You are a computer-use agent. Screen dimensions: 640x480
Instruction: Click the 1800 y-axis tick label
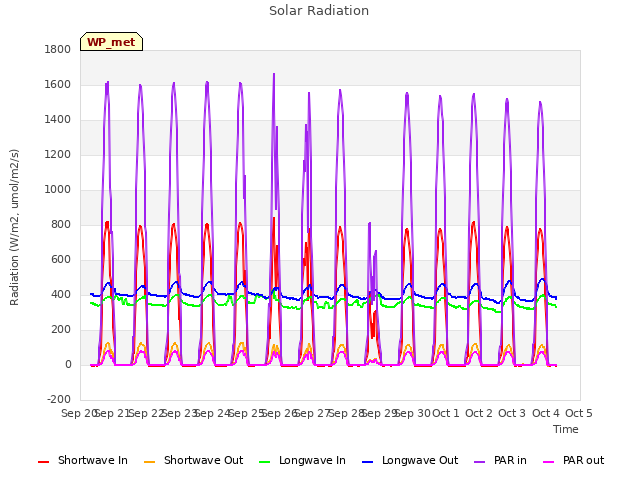[58, 50]
